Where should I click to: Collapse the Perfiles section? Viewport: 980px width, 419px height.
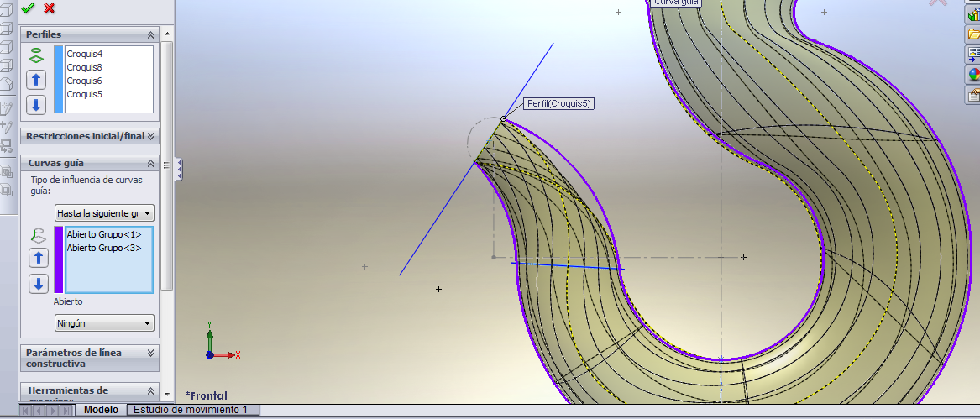(x=150, y=34)
